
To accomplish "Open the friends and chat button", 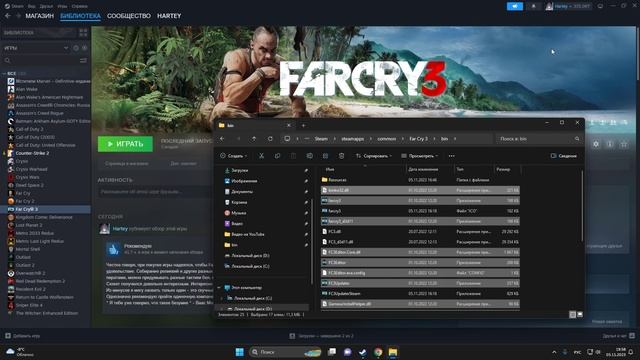I will tap(619, 336).
